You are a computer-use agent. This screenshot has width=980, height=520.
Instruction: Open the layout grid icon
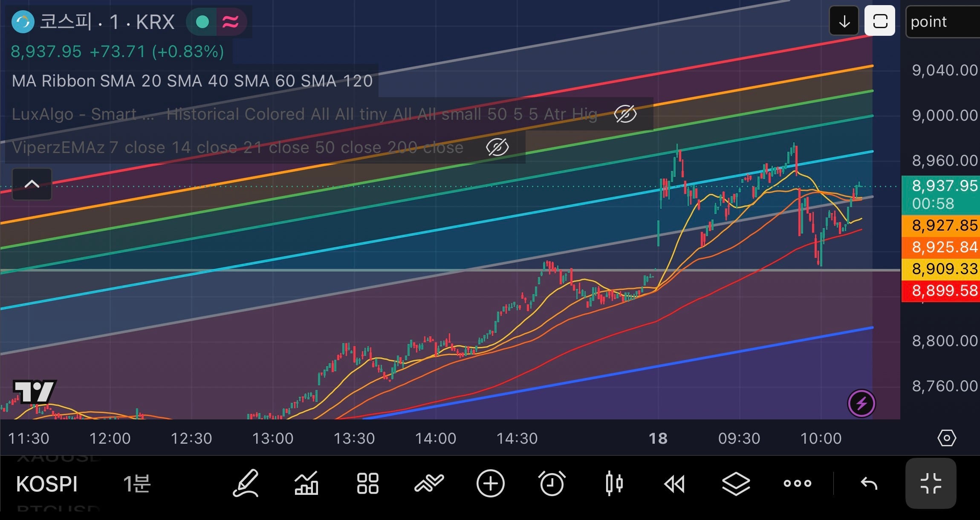(x=367, y=483)
